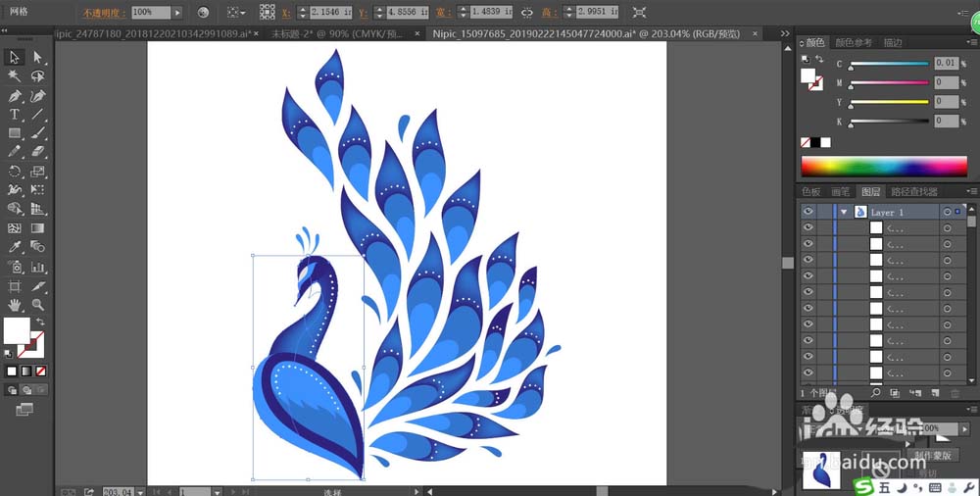This screenshot has height=496, width=980.
Task: Set paint mode to Color in toolbox
Action: tap(11, 371)
